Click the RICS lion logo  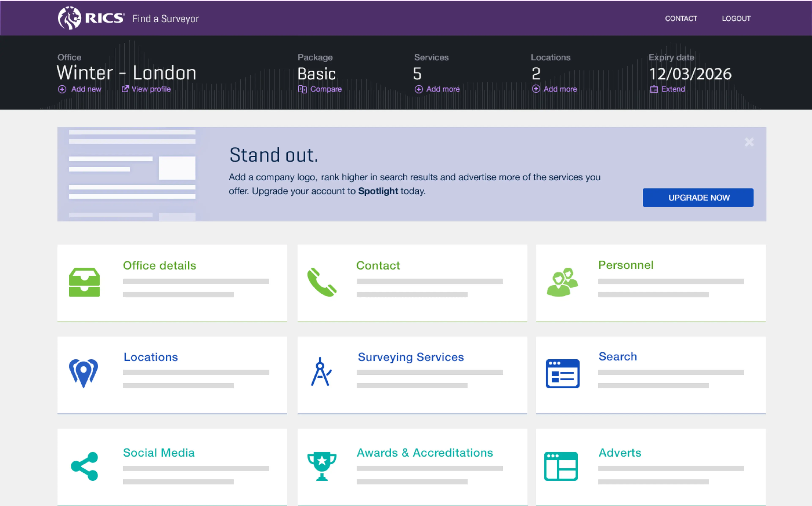[x=69, y=18]
